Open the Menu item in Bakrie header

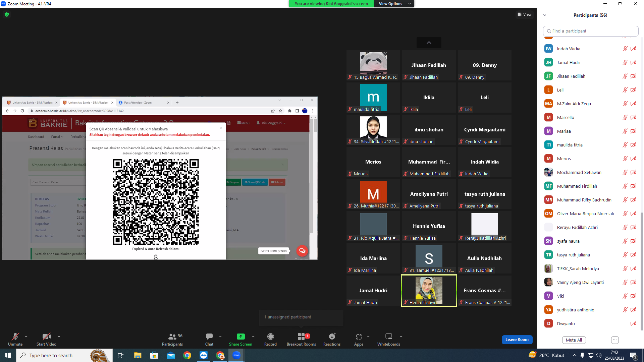tap(244, 123)
